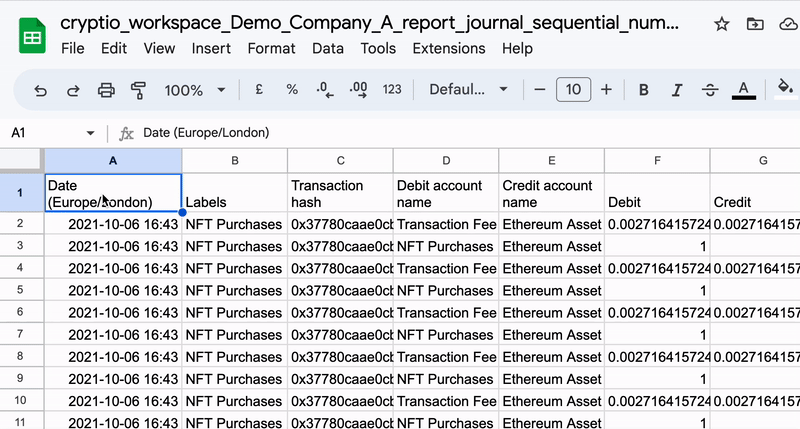Format as currency pound
This screenshot has height=429, width=800.
[259, 90]
